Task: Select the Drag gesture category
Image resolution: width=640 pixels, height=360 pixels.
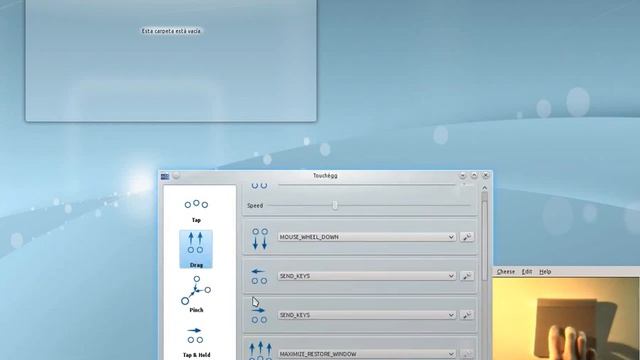Action: click(x=196, y=249)
